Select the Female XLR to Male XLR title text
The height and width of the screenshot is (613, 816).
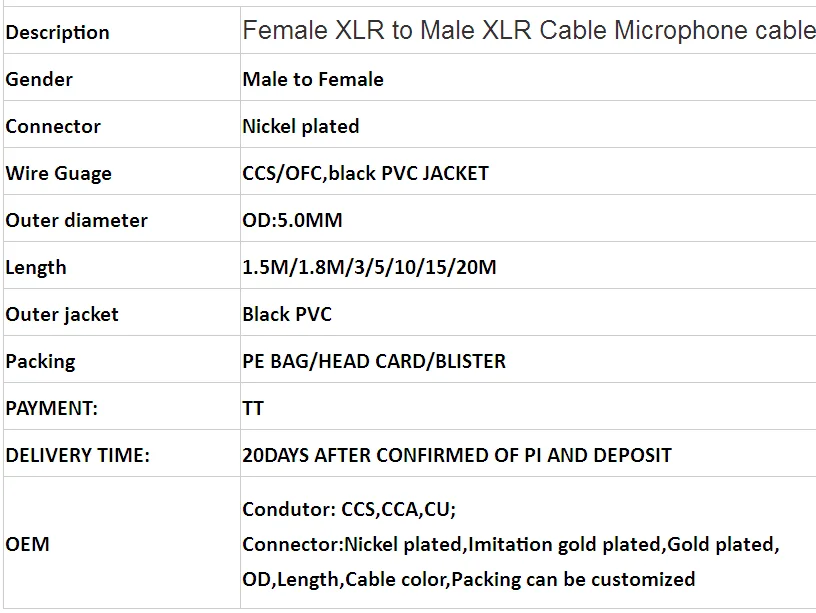pyautogui.click(x=528, y=31)
